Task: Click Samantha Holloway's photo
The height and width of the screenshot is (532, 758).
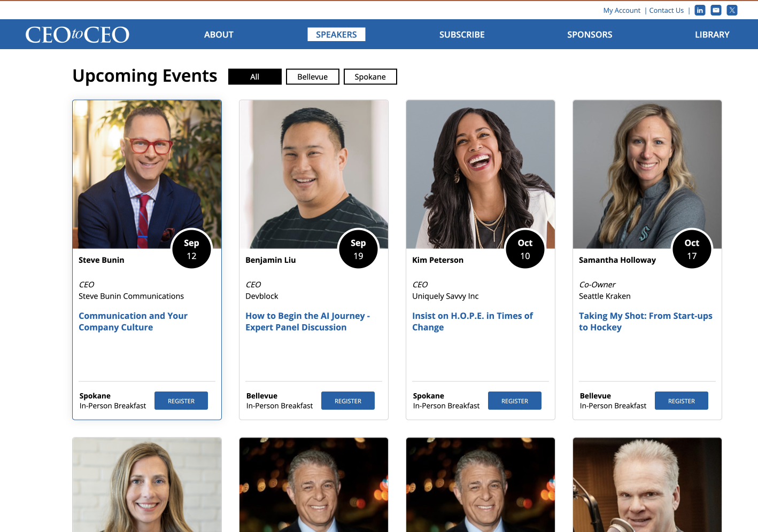Action: pos(647,174)
